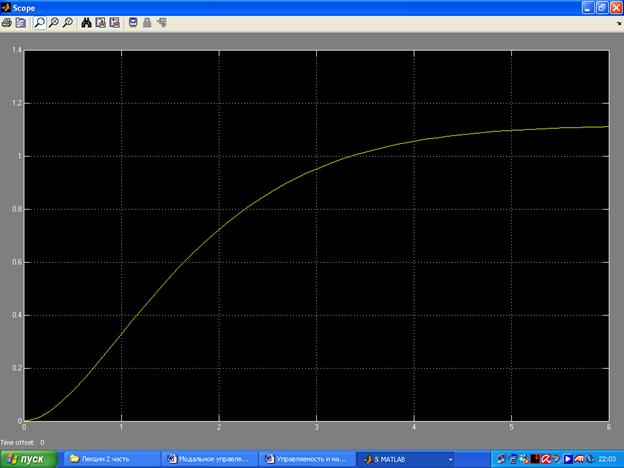Toggle floating scope icon

tap(133, 23)
